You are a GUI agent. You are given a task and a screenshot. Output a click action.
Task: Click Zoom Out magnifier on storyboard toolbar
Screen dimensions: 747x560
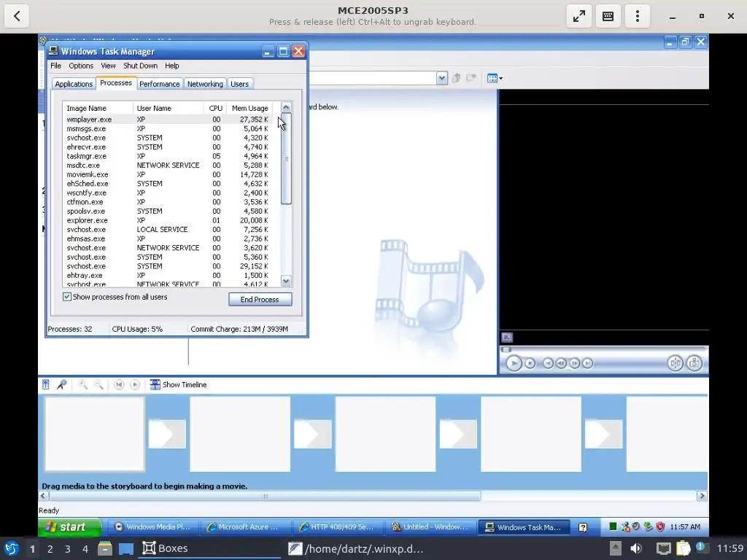pyautogui.click(x=98, y=384)
